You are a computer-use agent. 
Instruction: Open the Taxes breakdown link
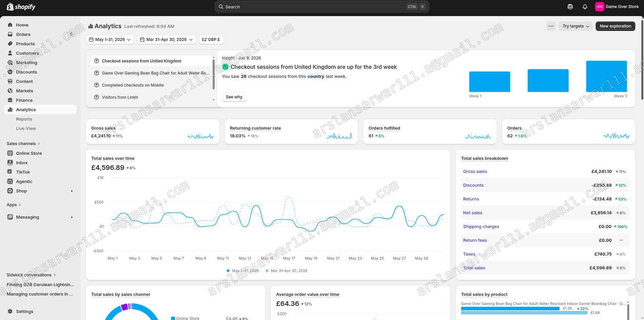[469, 254]
